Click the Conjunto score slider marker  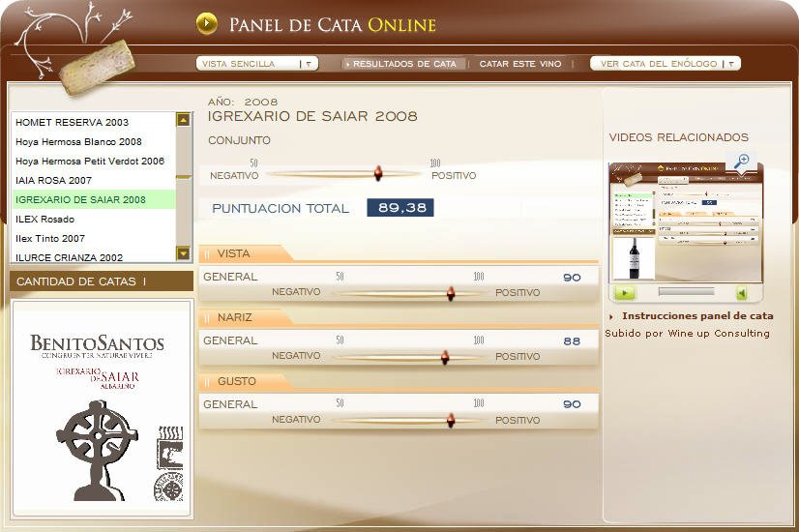point(377,173)
